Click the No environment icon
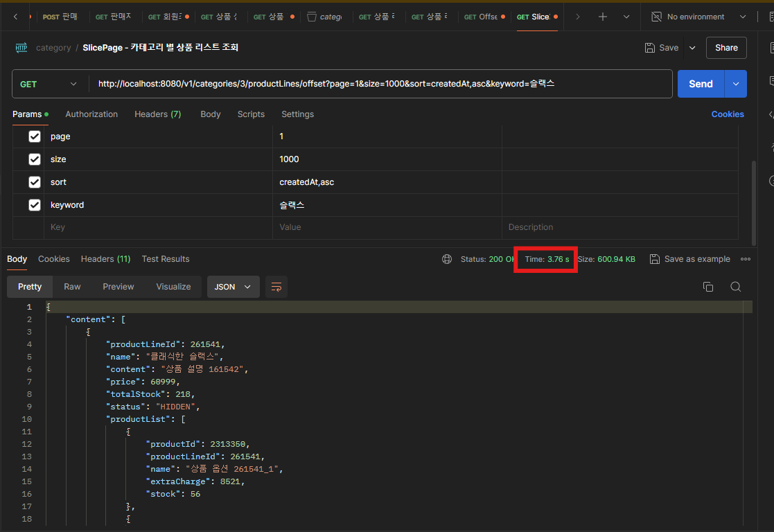 [x=656, y=17]
